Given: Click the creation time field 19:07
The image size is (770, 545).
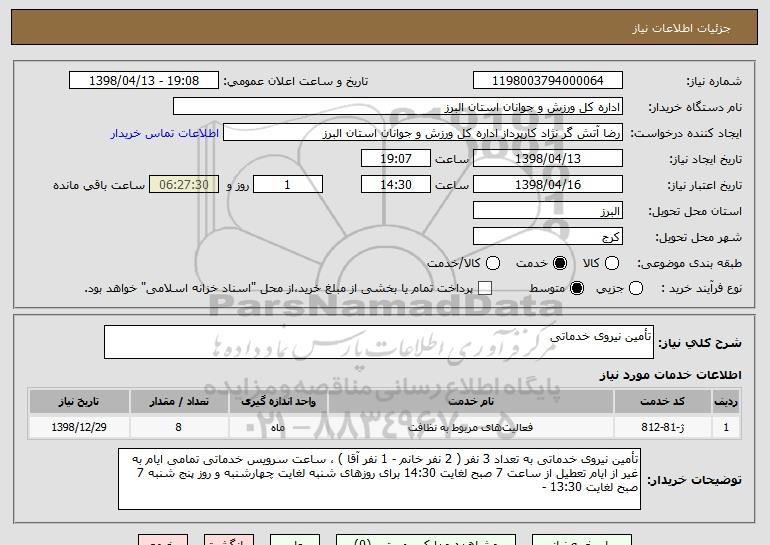Looking at the screenshot, I should (396, 159).
